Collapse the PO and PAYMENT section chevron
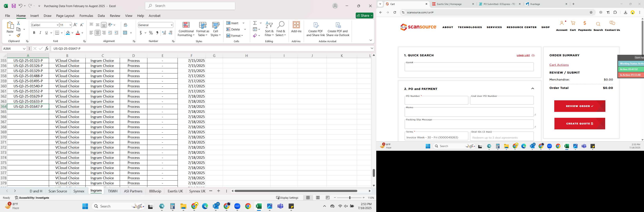Screen dimensions: 644x212 coord(532,89)
